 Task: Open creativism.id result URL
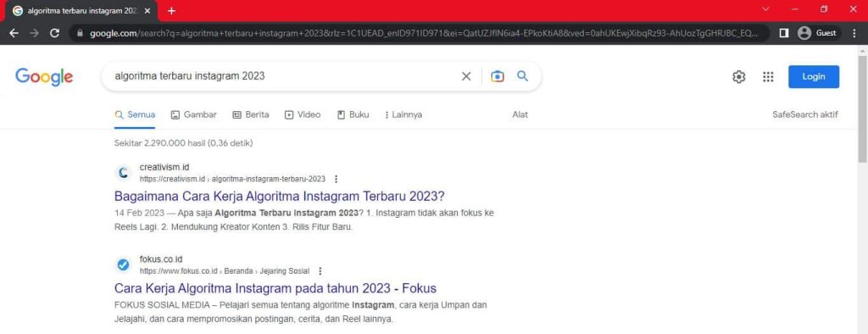(x=232, y=179)
